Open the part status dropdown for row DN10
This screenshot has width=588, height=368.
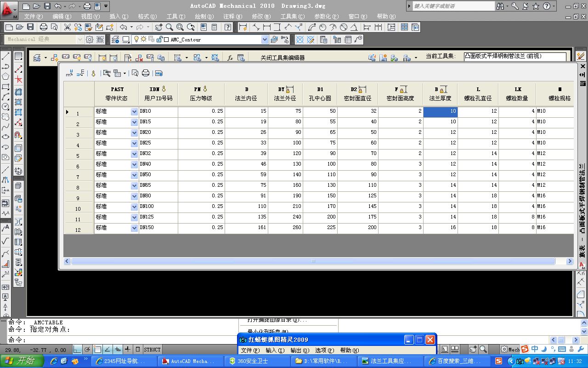[x=134, y=111]
